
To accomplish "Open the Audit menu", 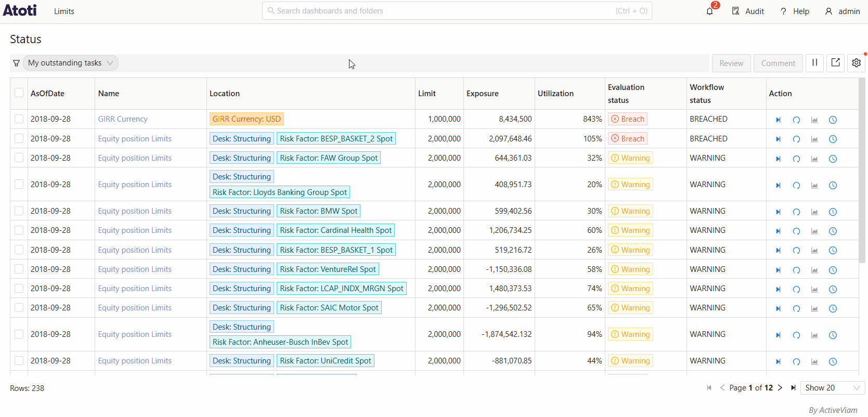I will (x=748, y=11).
